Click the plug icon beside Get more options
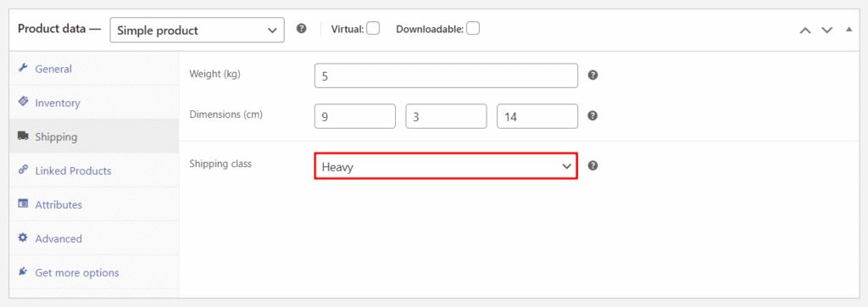The width and height of the screenshot is (868, 307). click(x=23, y=272)
